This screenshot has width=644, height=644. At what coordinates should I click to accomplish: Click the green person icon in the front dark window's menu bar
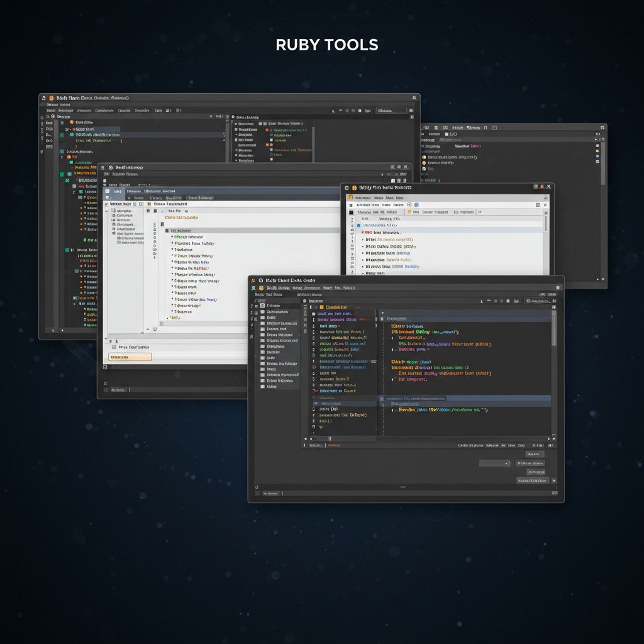click(253, 288)
